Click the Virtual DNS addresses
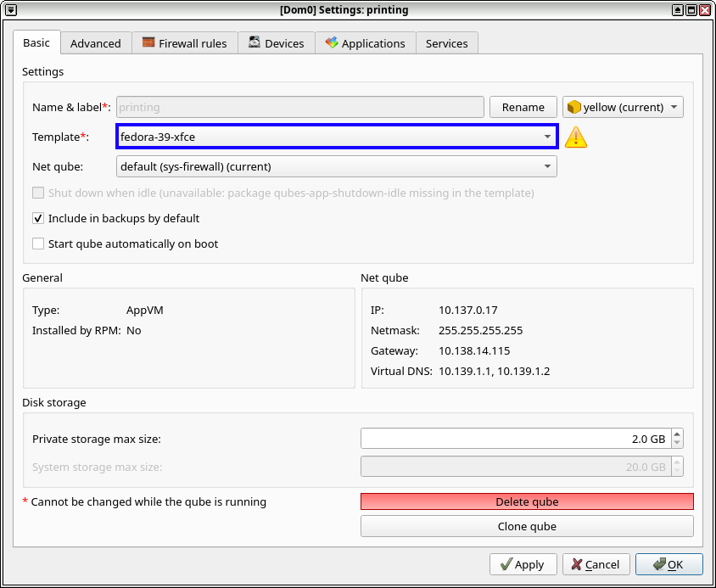 [x=494, y=371]
